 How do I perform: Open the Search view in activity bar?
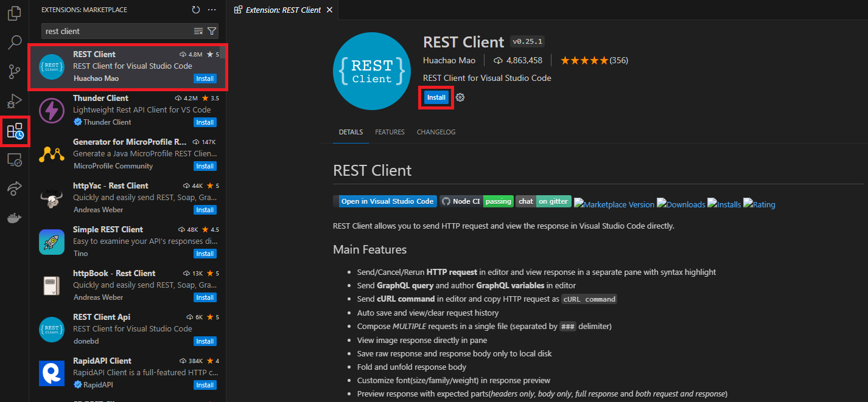point(15,42)
